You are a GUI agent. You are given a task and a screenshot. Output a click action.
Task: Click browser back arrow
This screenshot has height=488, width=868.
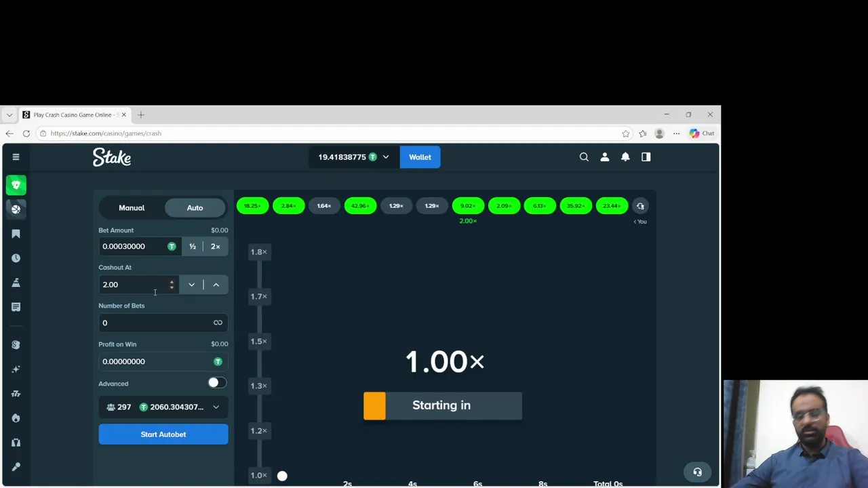(x=9, y=134)
